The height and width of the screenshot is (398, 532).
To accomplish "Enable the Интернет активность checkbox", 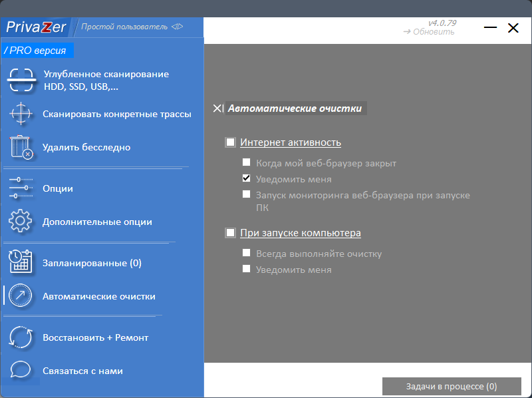I will (x=230, y=142).
